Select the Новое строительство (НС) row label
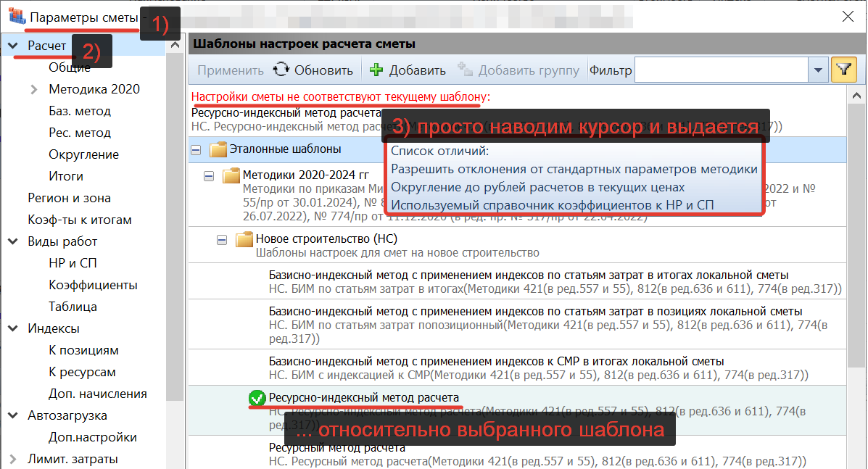The height and width of the screenshot is (469, 868). 326,239
